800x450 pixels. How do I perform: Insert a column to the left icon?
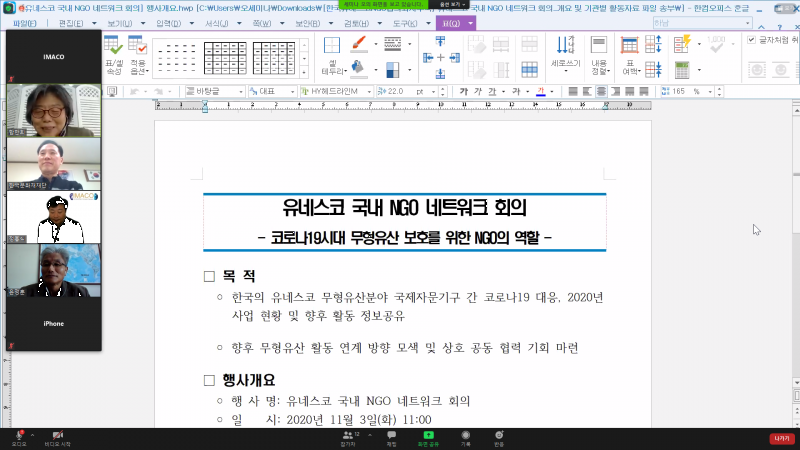428,58
